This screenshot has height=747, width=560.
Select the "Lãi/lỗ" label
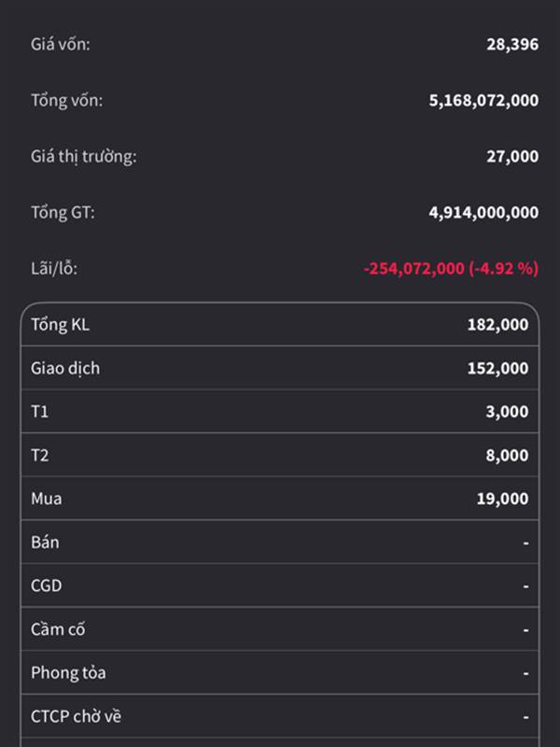coord(54,268)
